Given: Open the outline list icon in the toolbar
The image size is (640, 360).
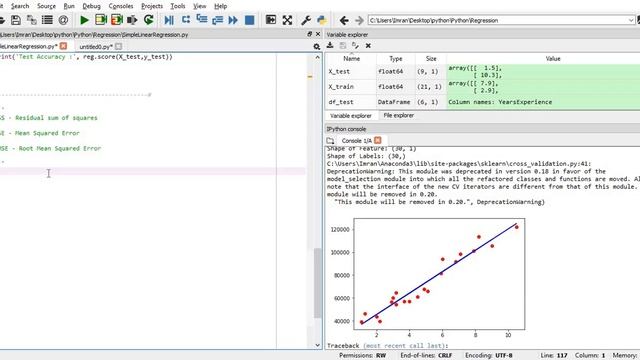Looking at the screenshot, I should pos(47,20).
